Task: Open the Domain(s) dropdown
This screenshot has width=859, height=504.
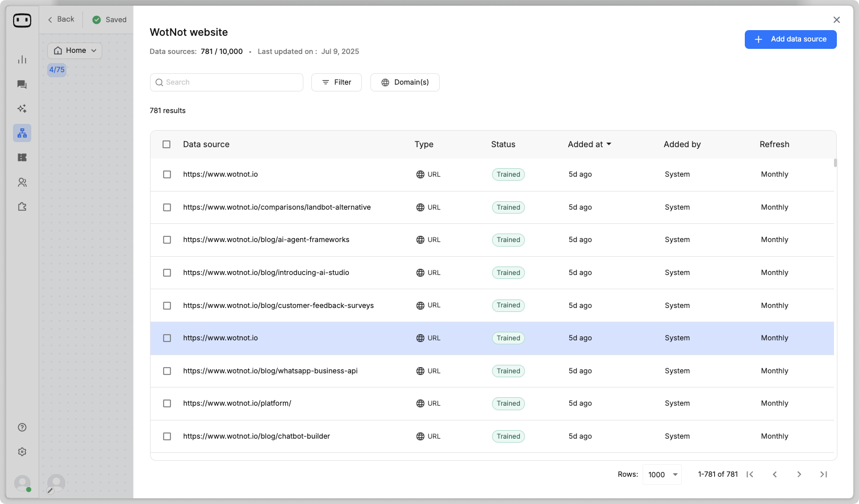Action: pos(405,82)
